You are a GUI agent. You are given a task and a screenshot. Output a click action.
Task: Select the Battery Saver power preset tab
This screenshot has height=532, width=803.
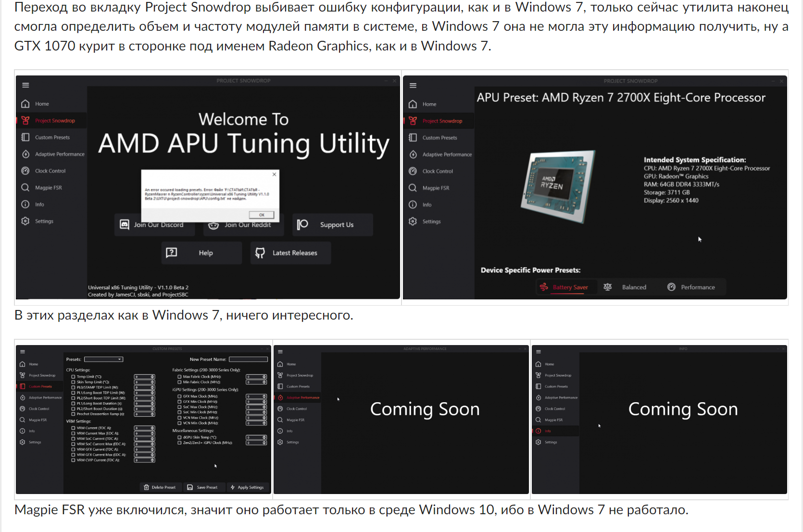click(x=565, y=287)
